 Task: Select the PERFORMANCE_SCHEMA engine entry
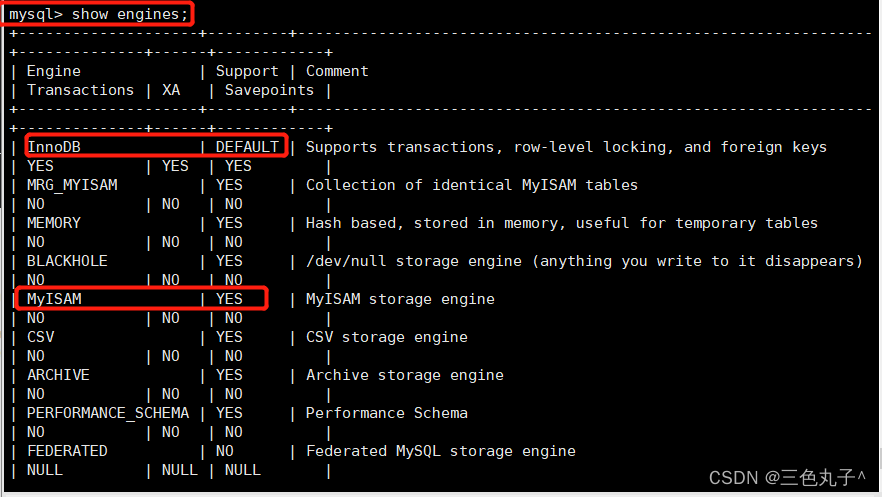tap(108, 413)
